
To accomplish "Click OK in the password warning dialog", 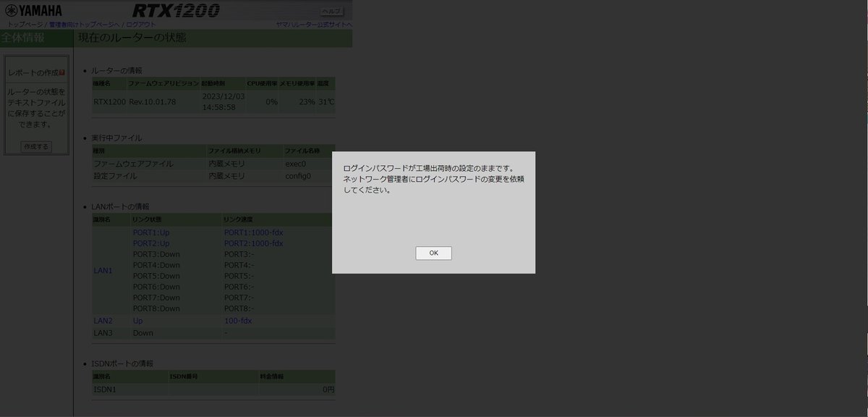I will point(433,253).
